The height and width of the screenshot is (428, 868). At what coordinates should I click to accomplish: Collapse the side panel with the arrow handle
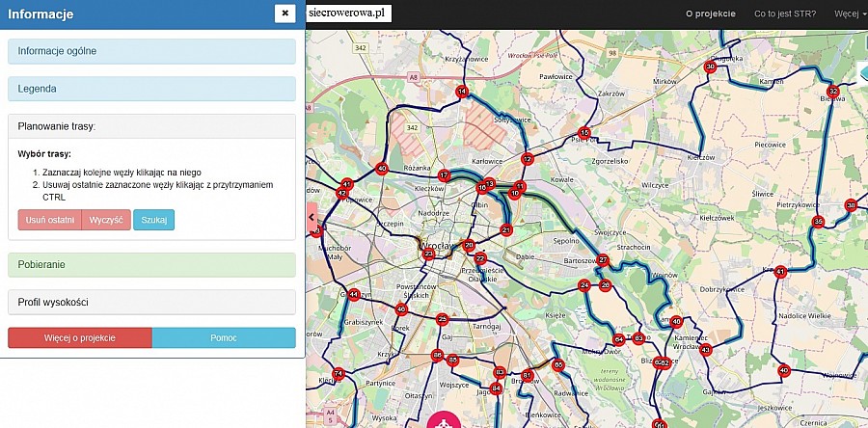[312, 218]
